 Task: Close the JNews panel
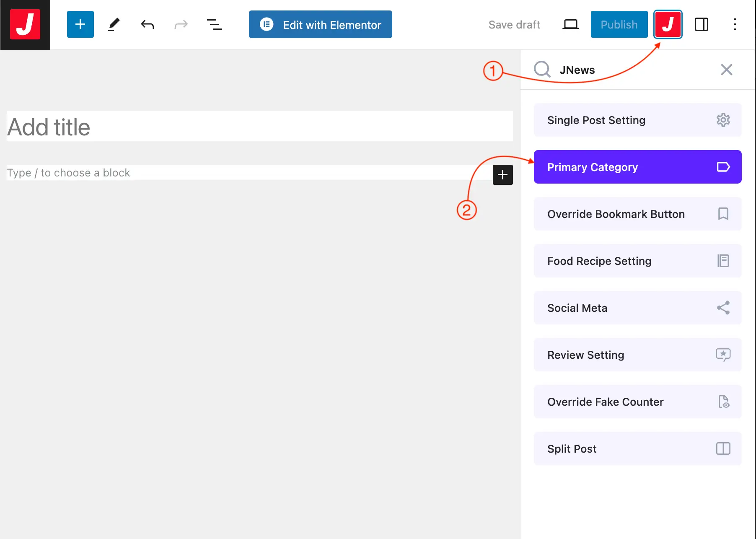pyautogui.click(x=726, y=70)
